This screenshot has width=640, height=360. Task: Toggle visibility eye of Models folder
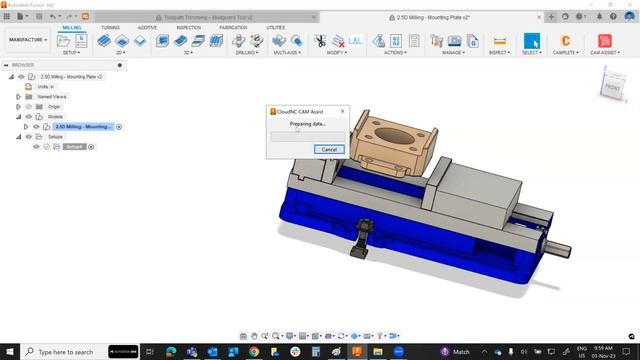(x=29, y=117)
